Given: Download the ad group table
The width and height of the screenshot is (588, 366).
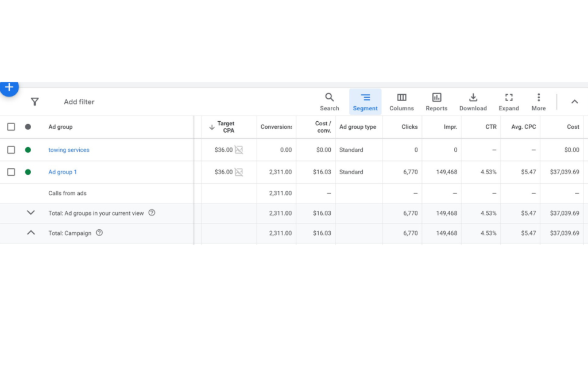Looking at the screenshot, I should (x=473, y=102).
